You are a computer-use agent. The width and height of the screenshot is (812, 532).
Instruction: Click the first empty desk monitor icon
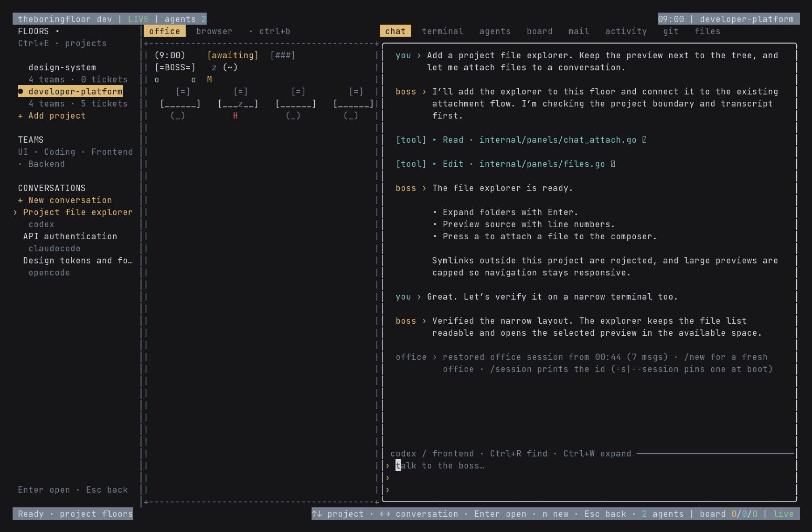[x=183, y=91]
